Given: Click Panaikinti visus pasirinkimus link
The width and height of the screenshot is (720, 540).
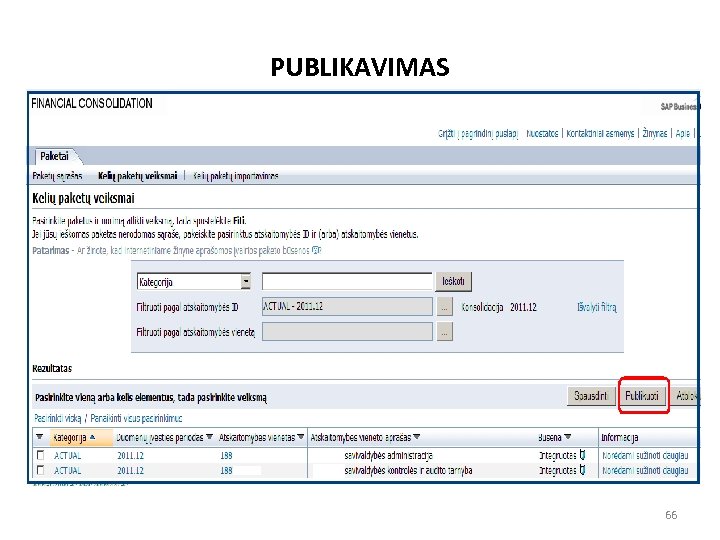Looking at the screenshot, I should 136,418.
